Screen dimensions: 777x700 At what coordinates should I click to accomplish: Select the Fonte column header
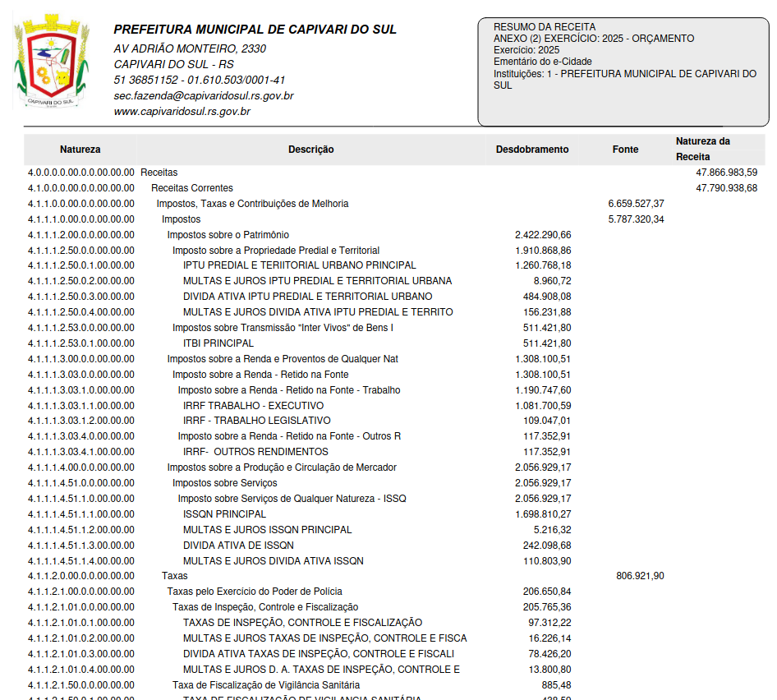625,150
